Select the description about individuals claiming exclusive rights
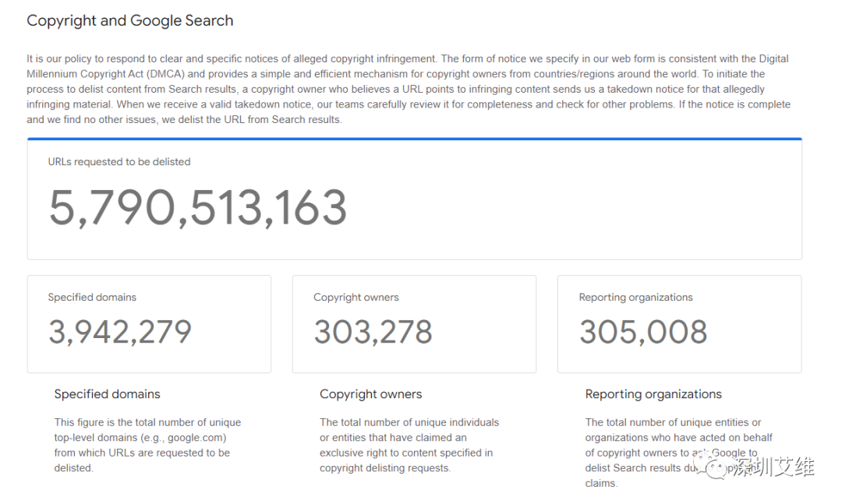This screenshot has height=504, width=842. point(410,445)
